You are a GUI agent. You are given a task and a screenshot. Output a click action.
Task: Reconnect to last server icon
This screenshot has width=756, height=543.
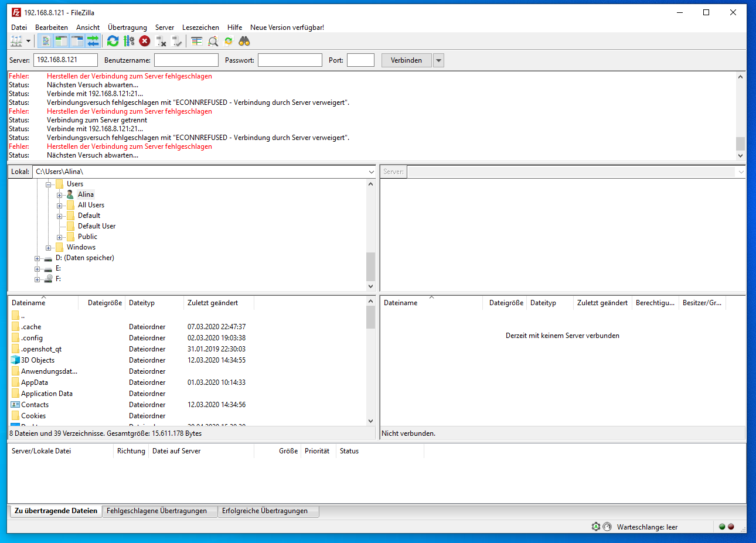tap(177, 41)
